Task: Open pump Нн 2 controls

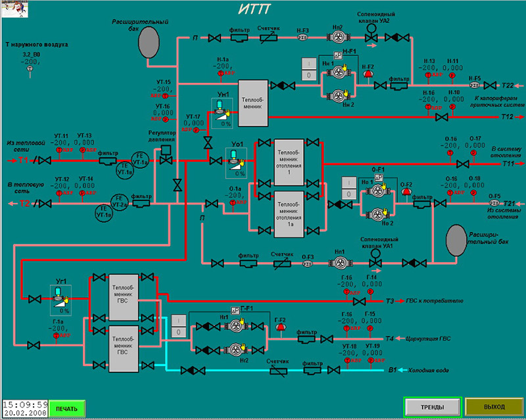Action: (x=337, y=95)
